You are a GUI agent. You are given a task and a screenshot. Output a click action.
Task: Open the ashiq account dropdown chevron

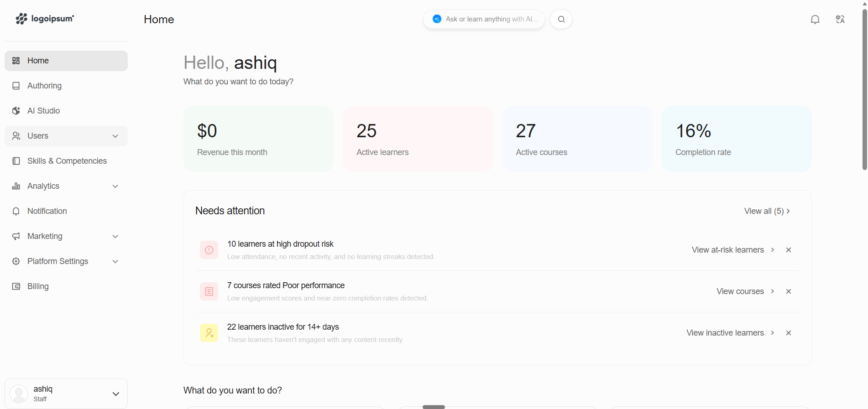[116, 394]
